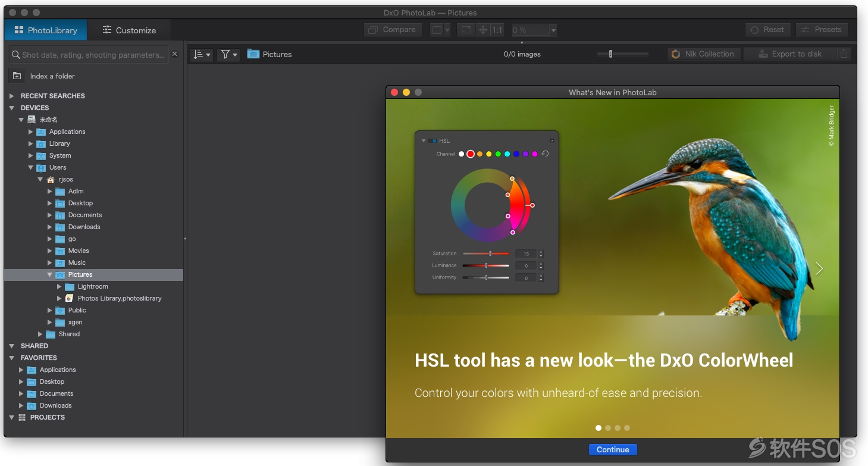Switch to the Customize tab
Image resolution: width=868 pixels, height=466 pixels.
[x=129, y=30]
